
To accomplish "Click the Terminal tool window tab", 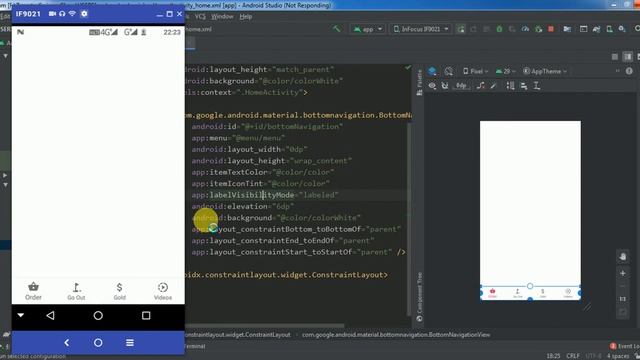I will click(x=195, y=346).
